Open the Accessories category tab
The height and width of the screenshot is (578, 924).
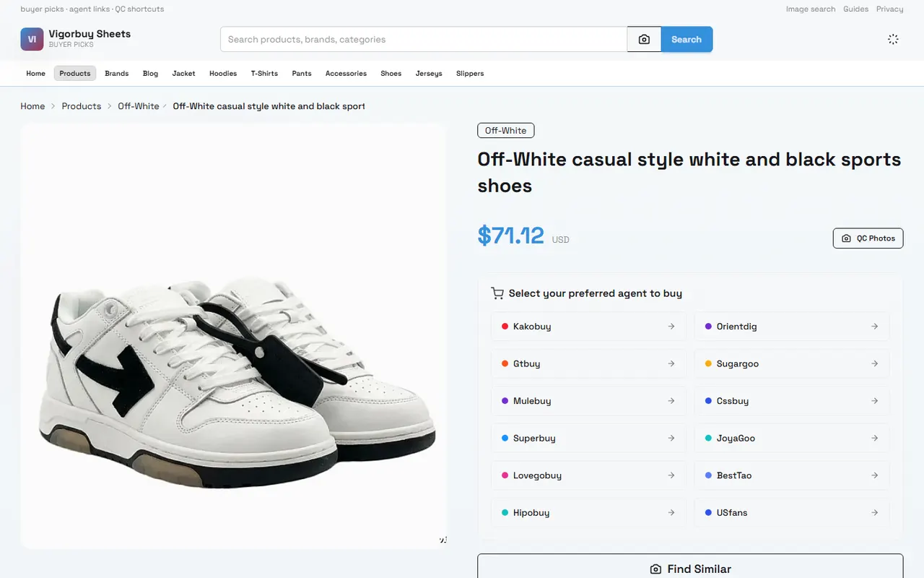coord(346,73)
